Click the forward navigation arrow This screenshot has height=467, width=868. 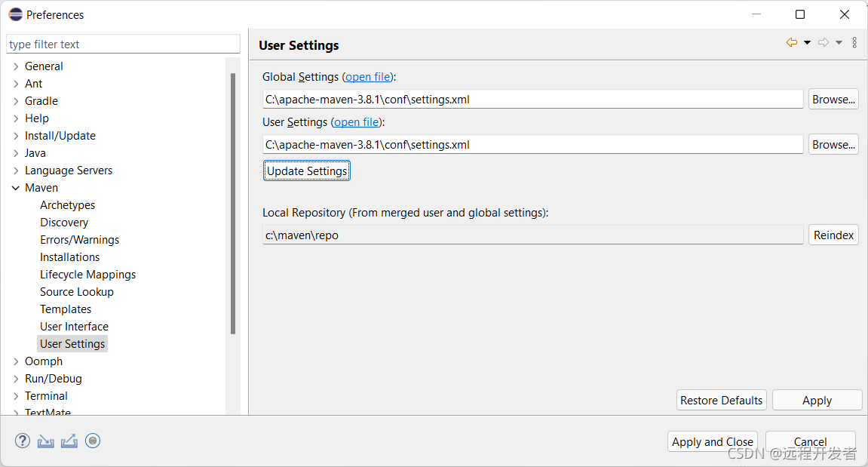click(x=824, y=43)
